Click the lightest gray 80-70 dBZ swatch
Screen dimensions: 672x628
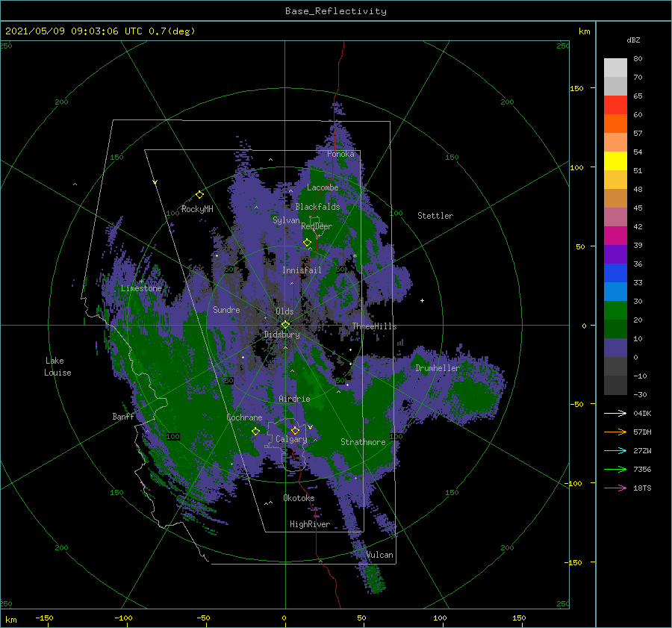(x=615, y=68)
